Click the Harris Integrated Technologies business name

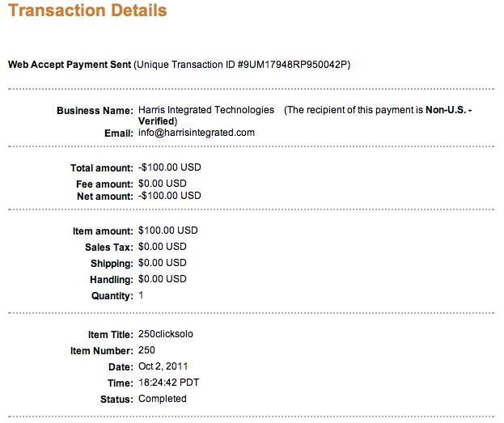click(x=206, y=110)
